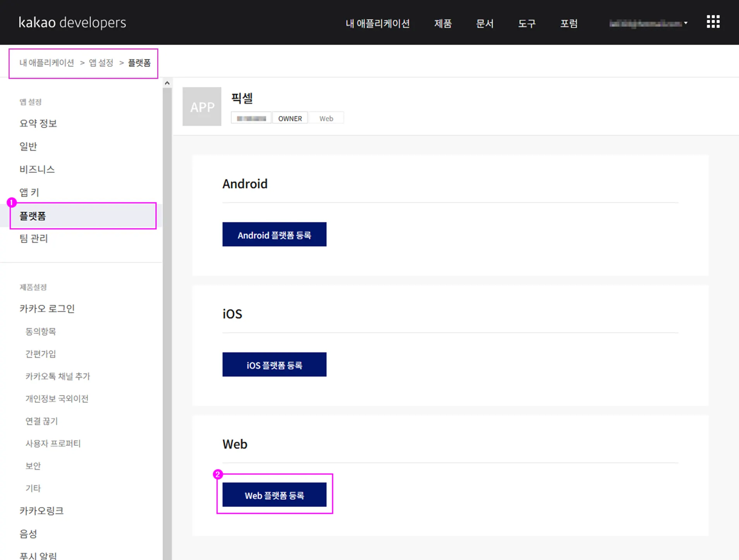This screenshot has width=739, height=560.
Task: Open 보안 sub-item
Action: tap(33, 466)
